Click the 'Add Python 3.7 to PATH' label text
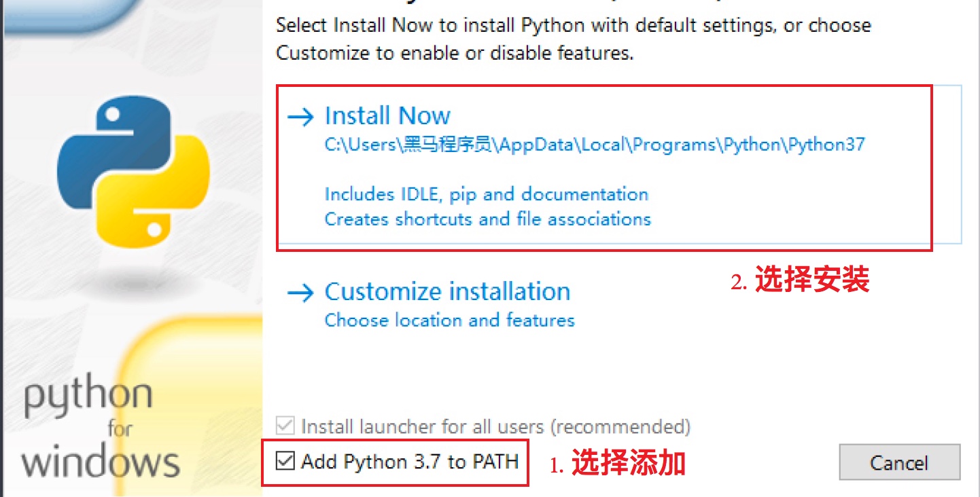 410,462
